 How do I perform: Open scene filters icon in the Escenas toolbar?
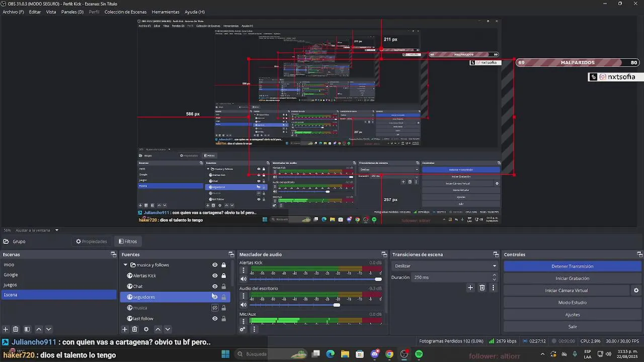click(x=27, y=329)
